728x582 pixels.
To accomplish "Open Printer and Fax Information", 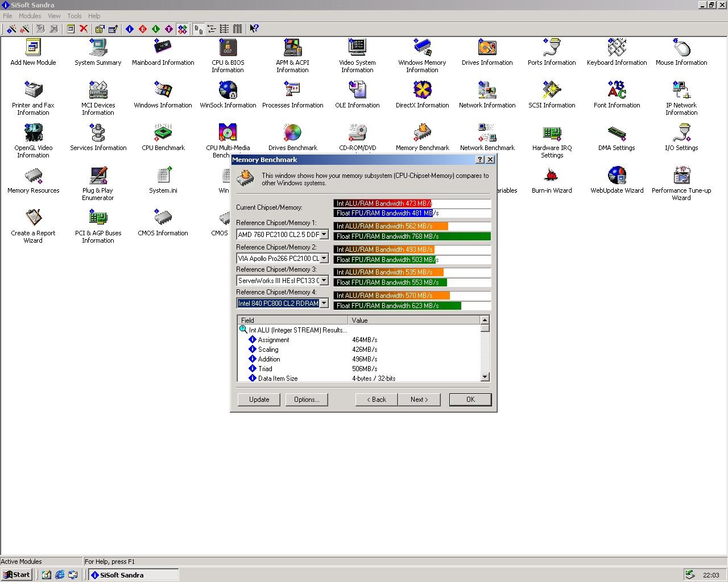I will pyautogui.click(x=33, y=98).
